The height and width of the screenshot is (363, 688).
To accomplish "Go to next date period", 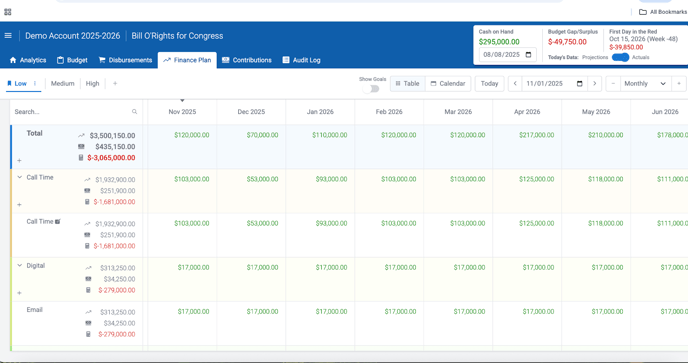I will 595,83.
